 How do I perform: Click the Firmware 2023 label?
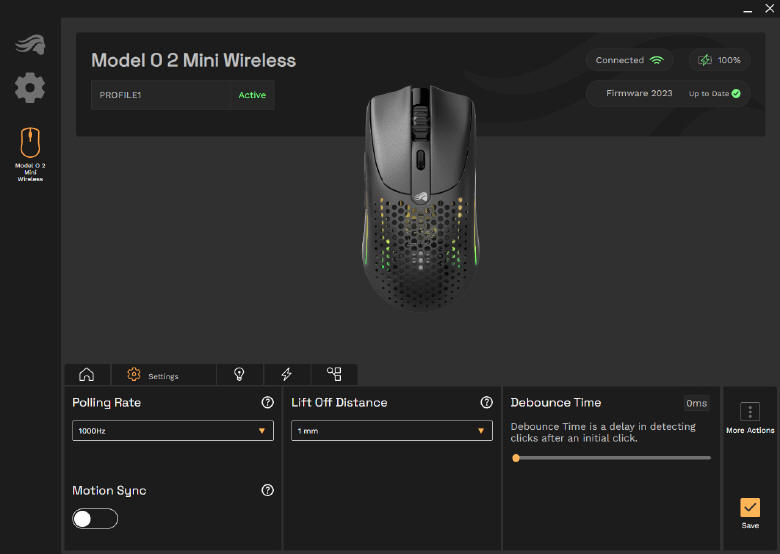(639, 93)
